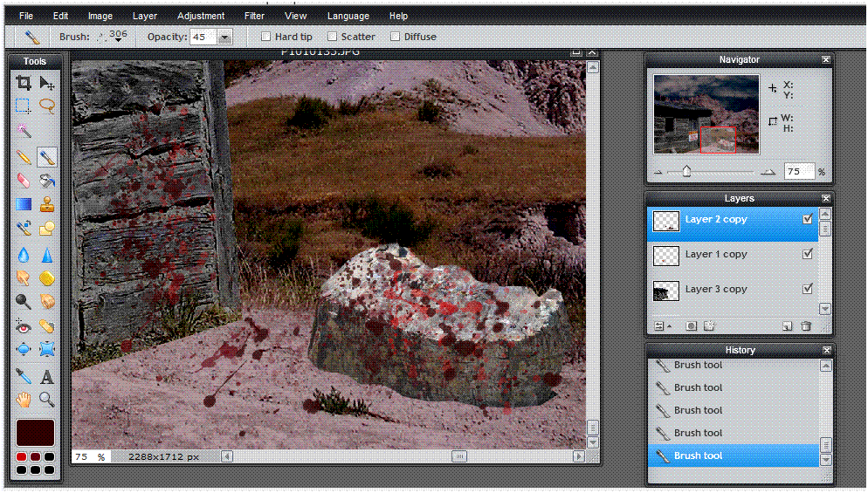Open the Opacity dropdown arrow
The width and height of the screenshot is (868, 493).
click(225, 37)
